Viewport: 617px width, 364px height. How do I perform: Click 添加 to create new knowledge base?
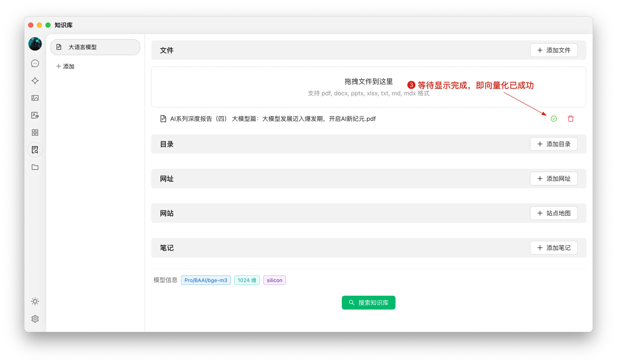point(65,66)
